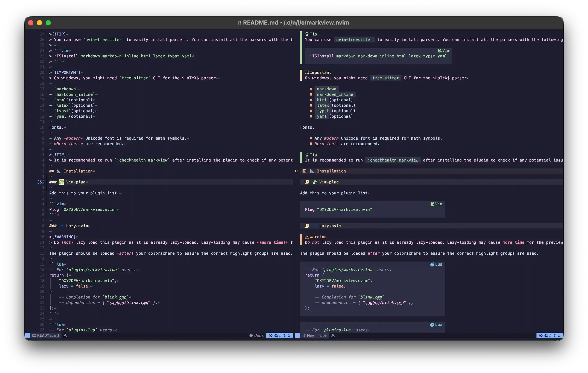The height and width of the screenshot is (373, 588).
Task: Click the level-2 heading icon before Installation in preview
Action: 304,171
